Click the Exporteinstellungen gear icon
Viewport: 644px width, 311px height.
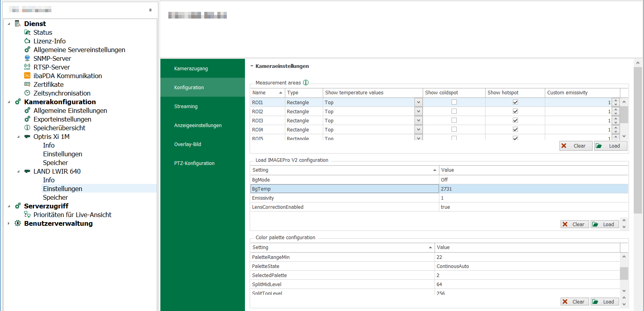[27, 119]
